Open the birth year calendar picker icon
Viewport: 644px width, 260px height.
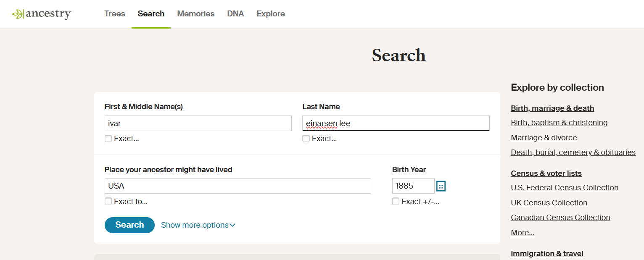point(441,185)
